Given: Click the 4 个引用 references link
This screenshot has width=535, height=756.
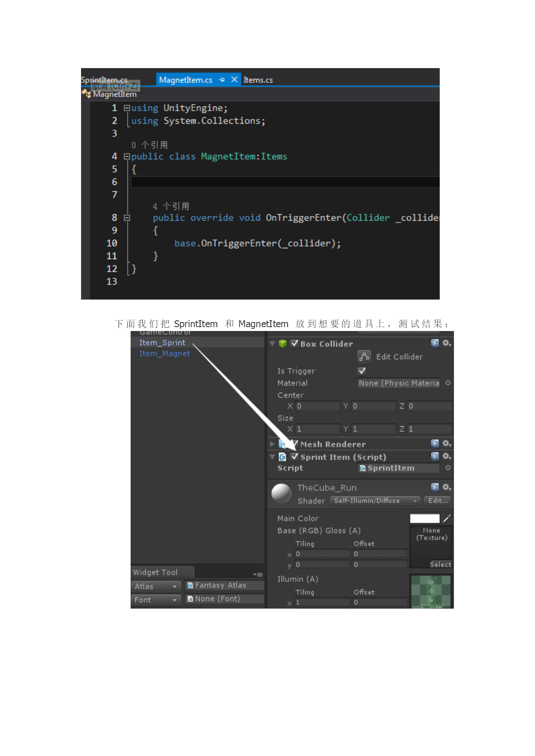Looking at the screenshot, I should pyautogui.click(x=171, y=206).
